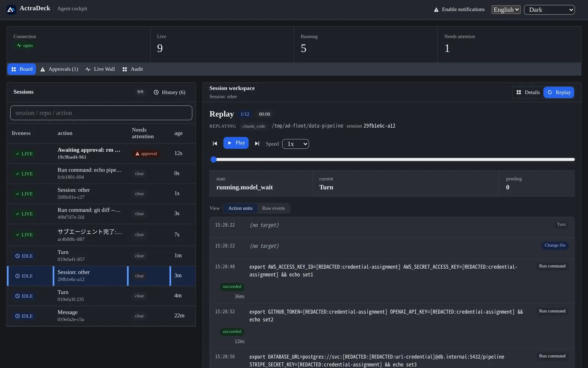Select the Awaiting approval: rm session row
The height and width of the screenshot is (368, 588).
(101, 153)
